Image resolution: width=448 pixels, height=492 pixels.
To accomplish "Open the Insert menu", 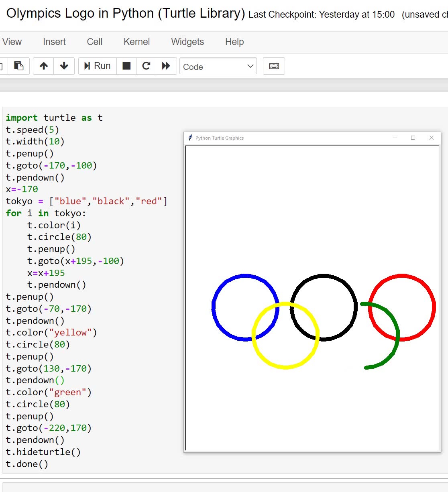I will 54,42.
